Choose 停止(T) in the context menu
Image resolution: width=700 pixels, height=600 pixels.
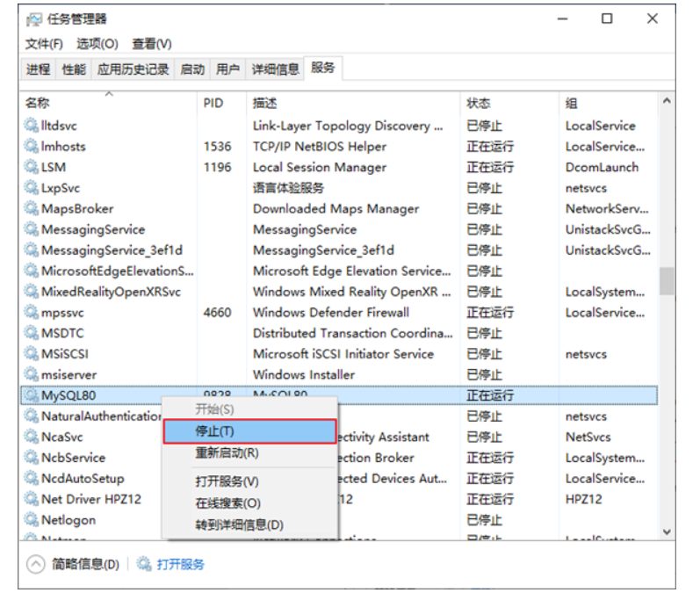click(249, 430)
